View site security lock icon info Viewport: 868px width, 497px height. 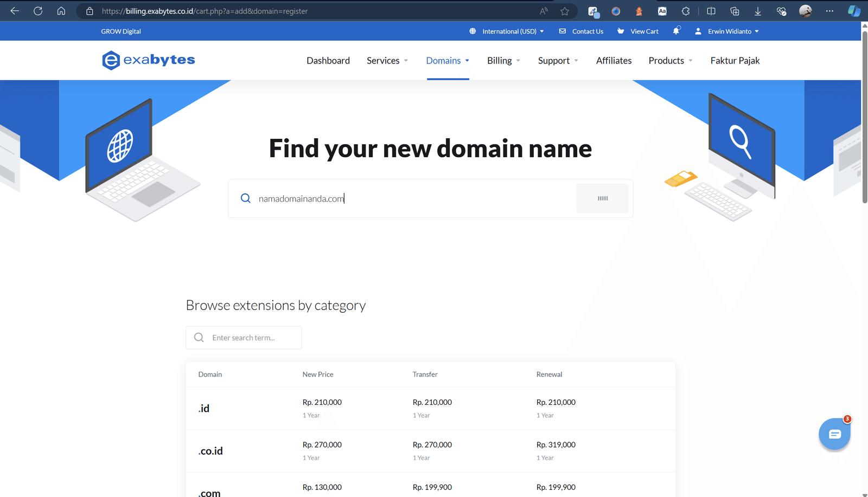(90, 11)
